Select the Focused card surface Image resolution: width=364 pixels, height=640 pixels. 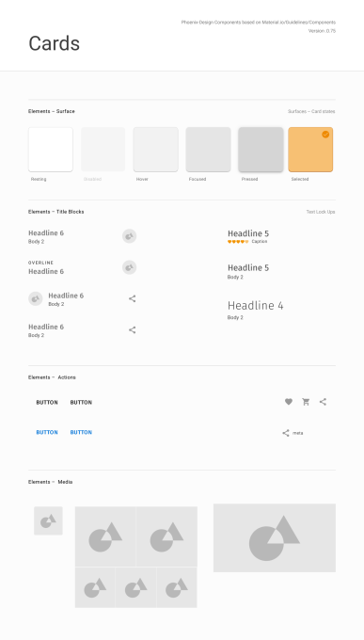click(208, 150)
